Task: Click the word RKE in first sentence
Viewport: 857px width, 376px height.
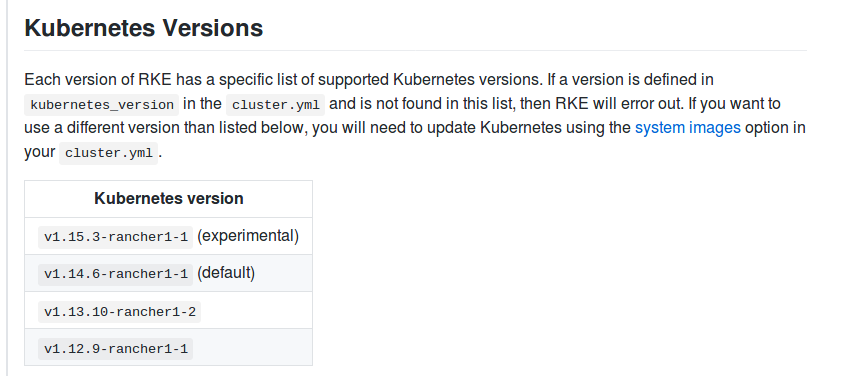Action: tap(155, 80)
